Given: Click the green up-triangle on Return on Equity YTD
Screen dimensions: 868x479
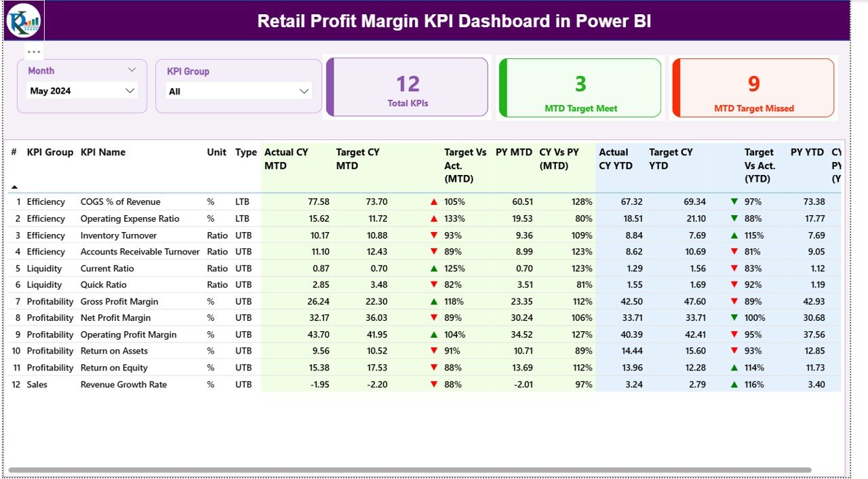Looking at the screenshot, I should 734,367.
